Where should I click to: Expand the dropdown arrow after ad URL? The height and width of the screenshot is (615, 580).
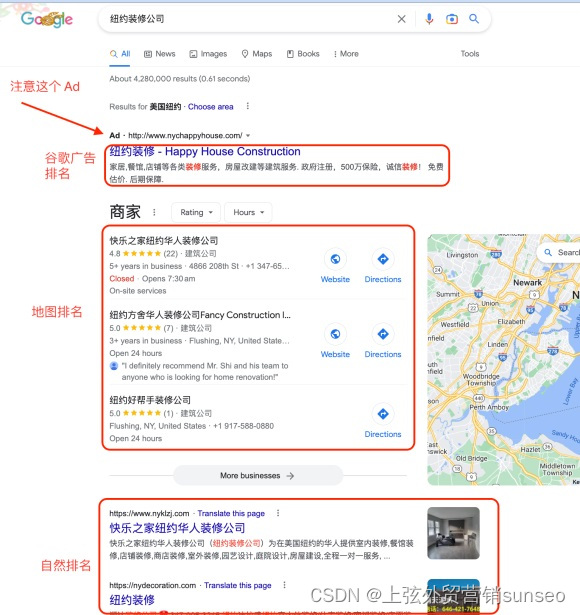[x=248, y=136]
